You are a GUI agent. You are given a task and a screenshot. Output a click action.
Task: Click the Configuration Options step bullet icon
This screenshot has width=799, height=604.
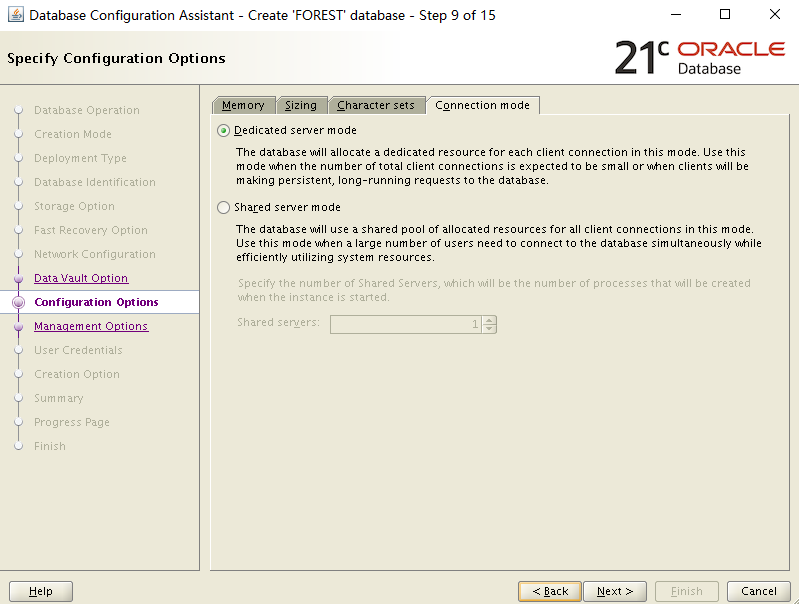pos(19,302)
